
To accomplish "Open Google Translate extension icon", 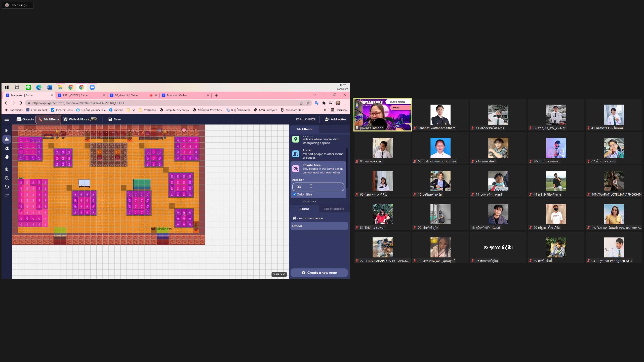I will [317, 103].
